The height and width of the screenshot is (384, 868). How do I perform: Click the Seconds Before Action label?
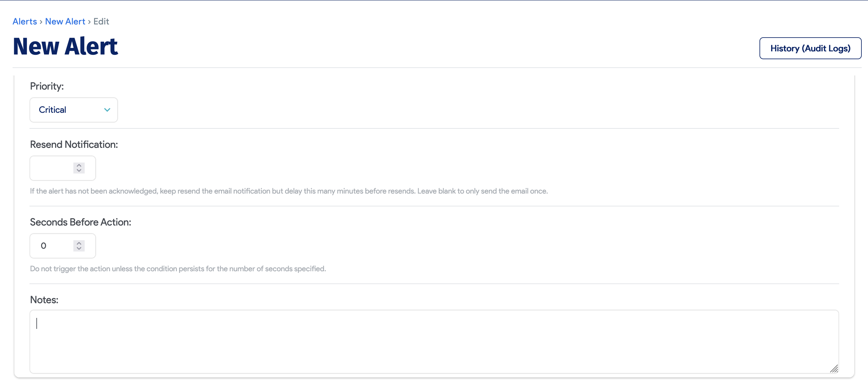pos(80,222)
